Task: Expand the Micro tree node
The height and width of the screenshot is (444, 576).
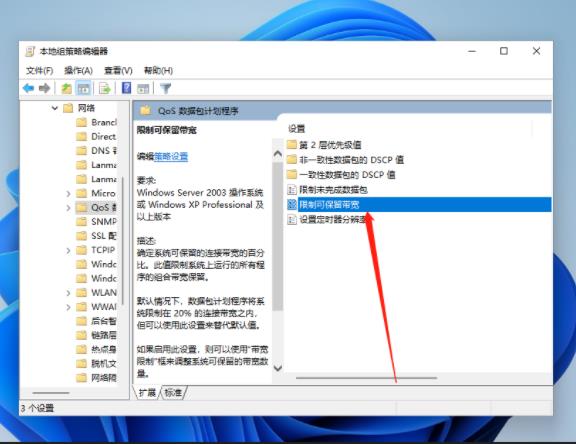Action: pos(68,193)
